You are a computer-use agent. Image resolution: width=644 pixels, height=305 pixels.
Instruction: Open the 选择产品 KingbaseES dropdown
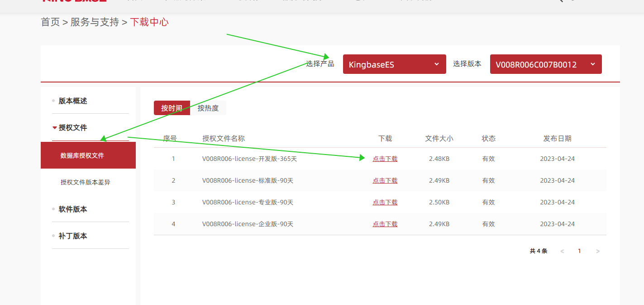394,64
